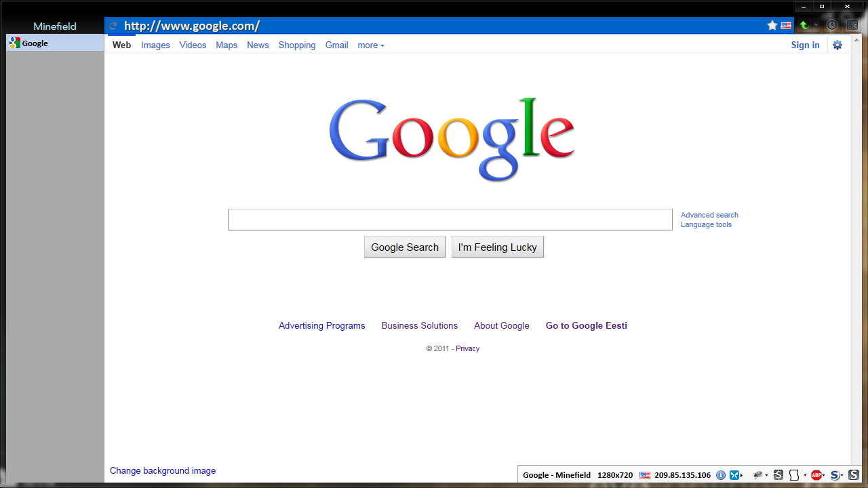Click the last boxed S icon in the status bar
Viewport: 868px width, 488px height.
854,475
